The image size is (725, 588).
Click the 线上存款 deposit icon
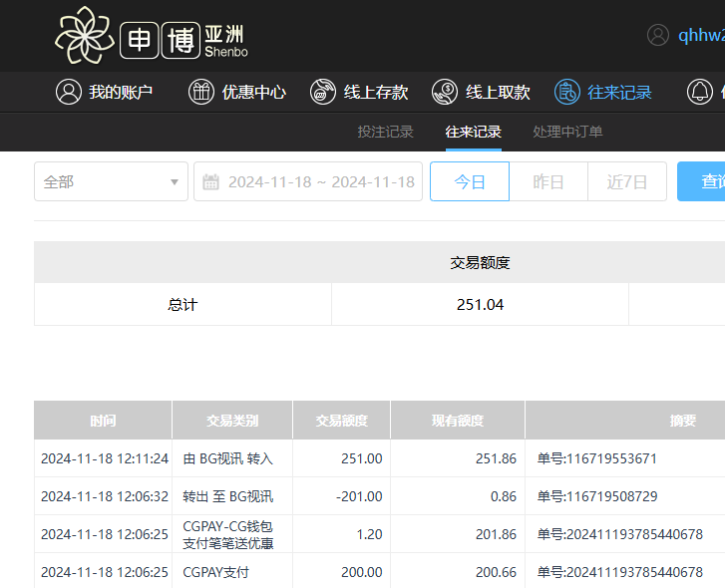323,92
